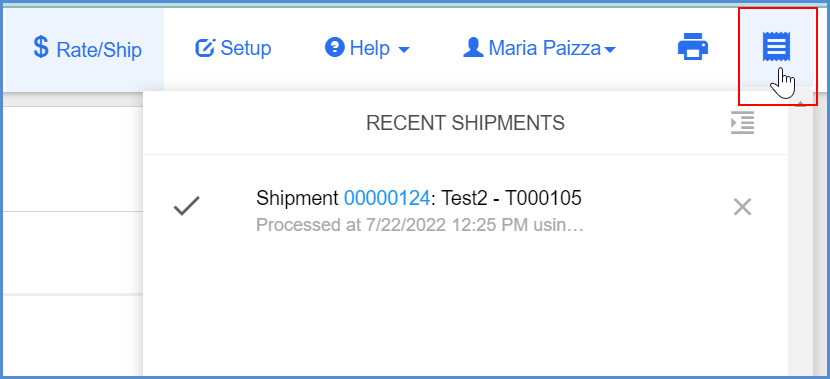Open the Maria Paizza user menu
The image size is (830, 379).
tap(539, 48)
